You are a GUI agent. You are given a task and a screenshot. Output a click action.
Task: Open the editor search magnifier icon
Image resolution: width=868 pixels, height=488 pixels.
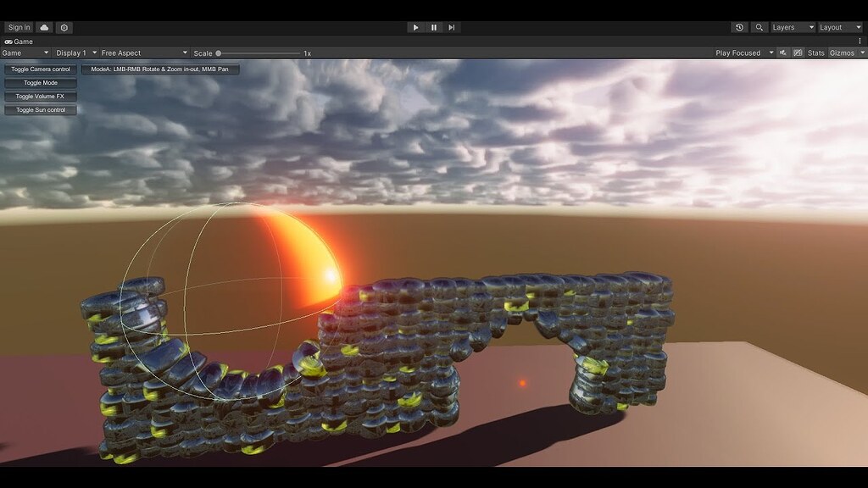pos(759,26)
